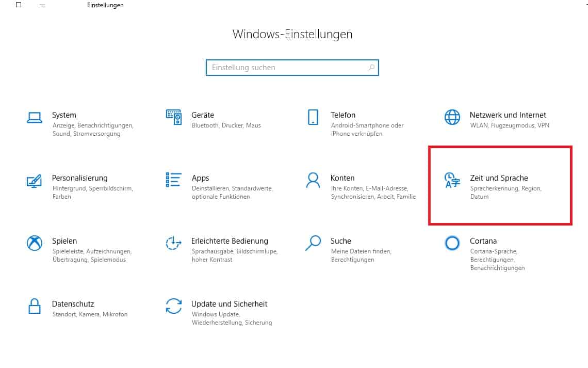
Task: Focus the Einstellung suchen field
Action: (292, 68)
